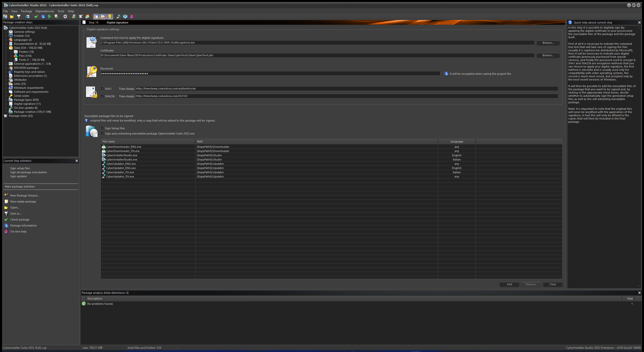Click the Language column header
The height and width of the screenshot is (352, 644).
(x=456, y=141)
